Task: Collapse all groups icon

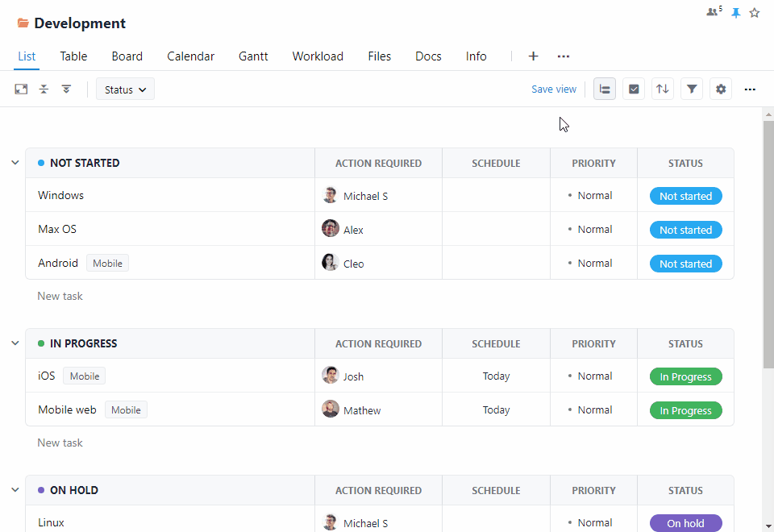Action: [x=44, y=89]
